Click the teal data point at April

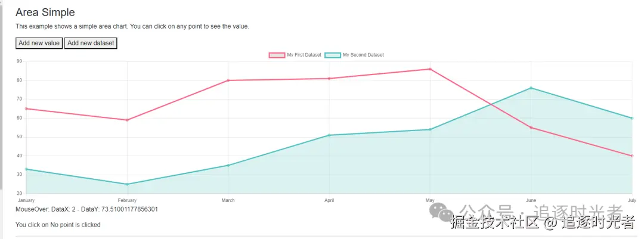[x=329, y=135]
